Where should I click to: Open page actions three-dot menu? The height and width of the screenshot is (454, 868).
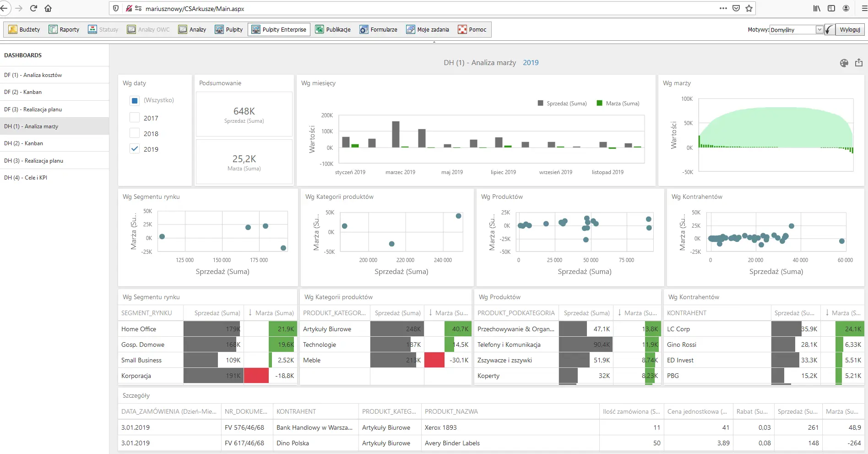point(723,8)
